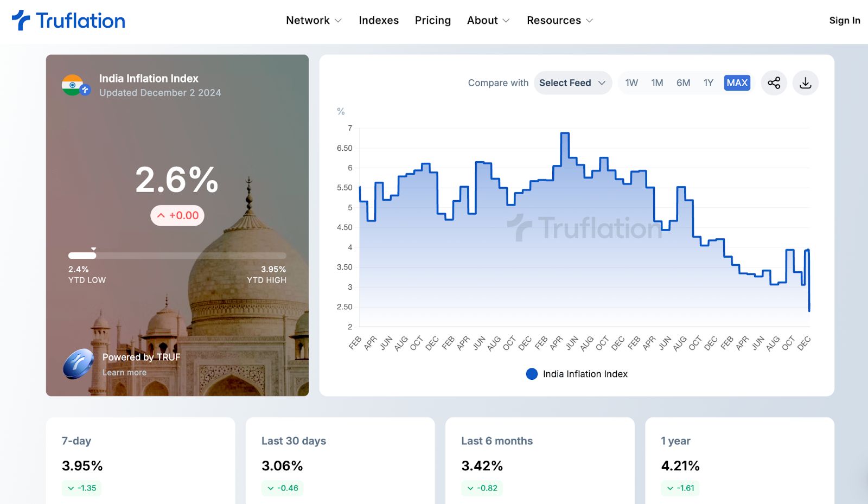868x504 pixels.
Task: Click the Learn more link
Action: point(124,373)
